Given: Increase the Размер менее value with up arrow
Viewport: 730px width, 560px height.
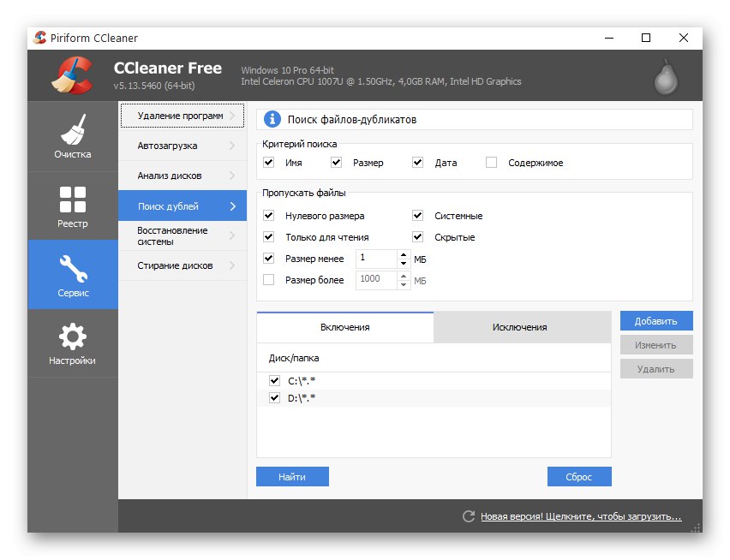Looking at the screenshot, I should (404, 255).
